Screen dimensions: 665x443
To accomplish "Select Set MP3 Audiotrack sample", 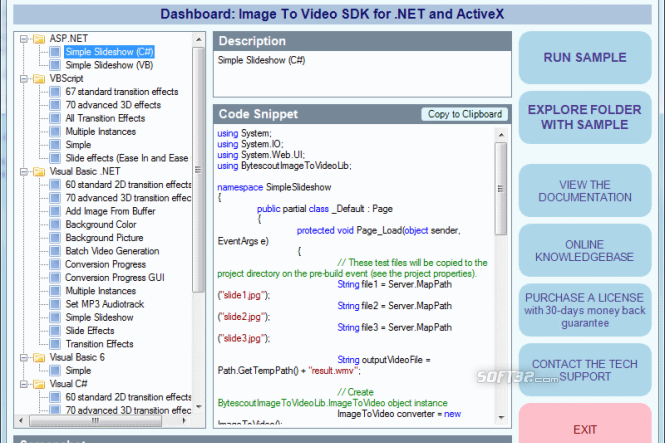I will click(105, 304).
